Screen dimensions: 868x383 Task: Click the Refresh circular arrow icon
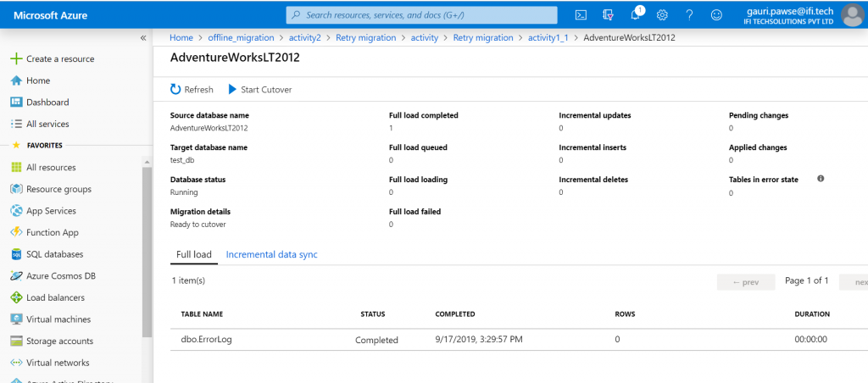click(x=175, y=90)
